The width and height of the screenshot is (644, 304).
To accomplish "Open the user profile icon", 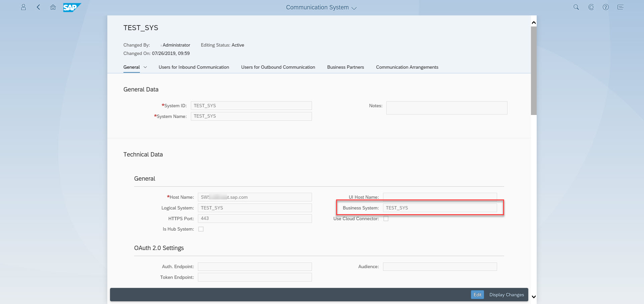I will pyautogui.click(x=23, y=7).
